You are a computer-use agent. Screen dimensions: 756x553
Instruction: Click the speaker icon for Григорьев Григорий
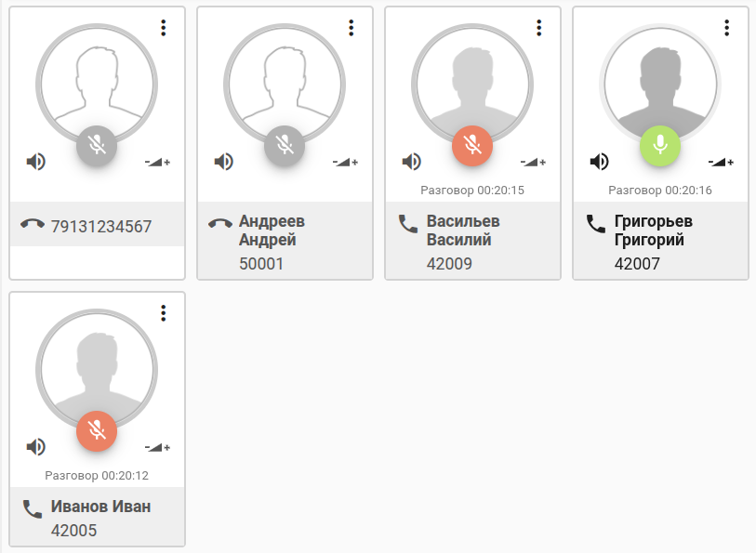pyautogui.click(x=600, y=163)
